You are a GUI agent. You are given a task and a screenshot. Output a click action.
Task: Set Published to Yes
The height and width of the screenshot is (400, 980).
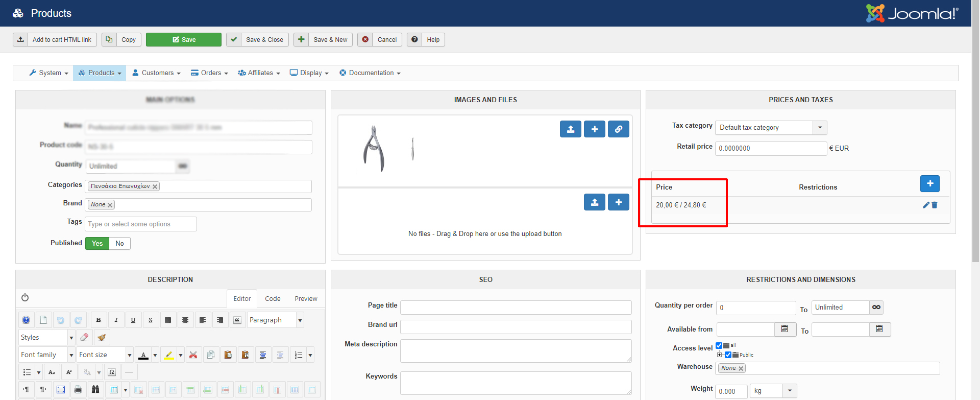(x=97, y=244)
